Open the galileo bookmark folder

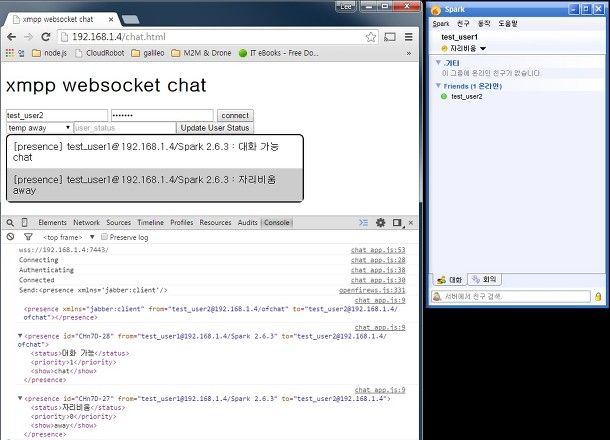(x=148, y=53)
